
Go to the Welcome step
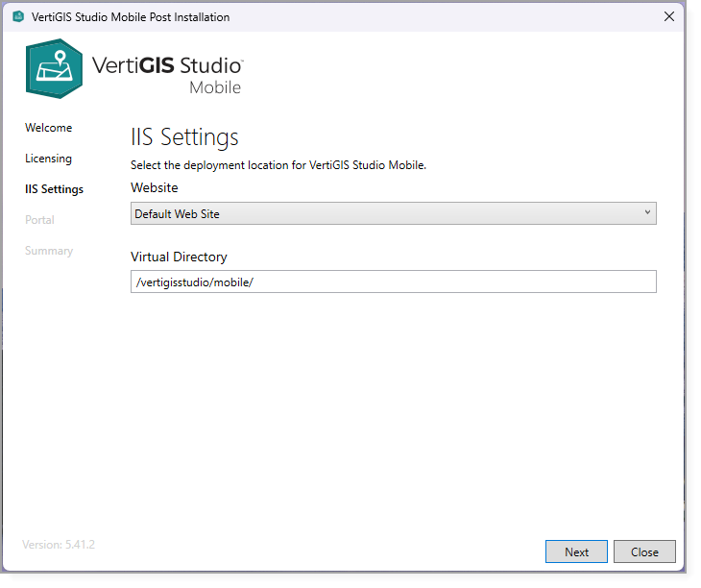pyautogui.click(x=48, y=128)
